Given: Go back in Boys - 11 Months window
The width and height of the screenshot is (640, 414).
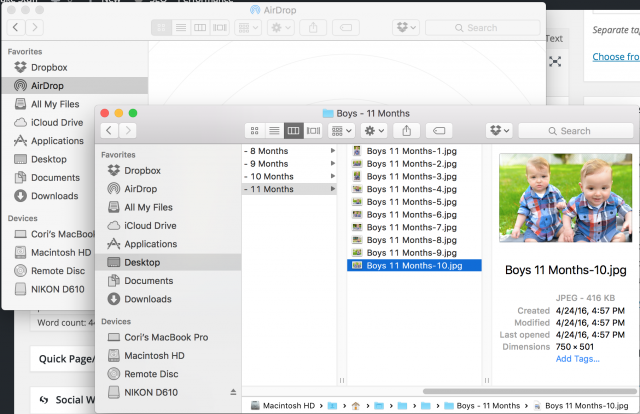Looking at the screenshot, I should click(109, 131).
